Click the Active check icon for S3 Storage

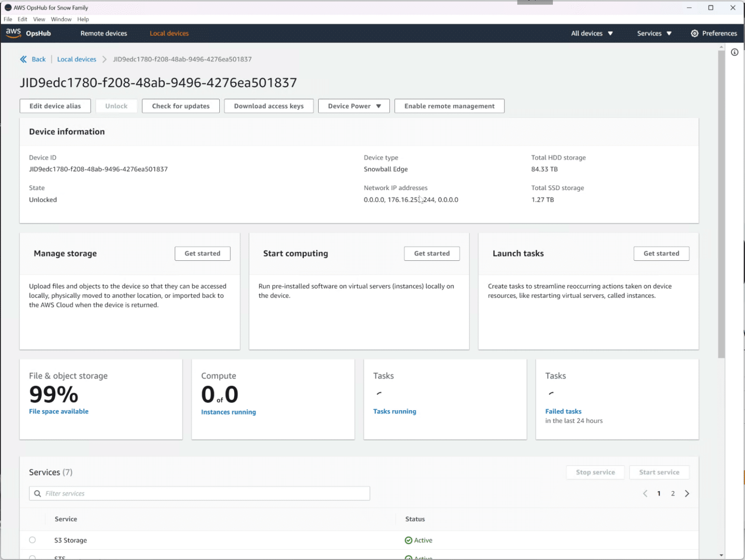point(408,540)
